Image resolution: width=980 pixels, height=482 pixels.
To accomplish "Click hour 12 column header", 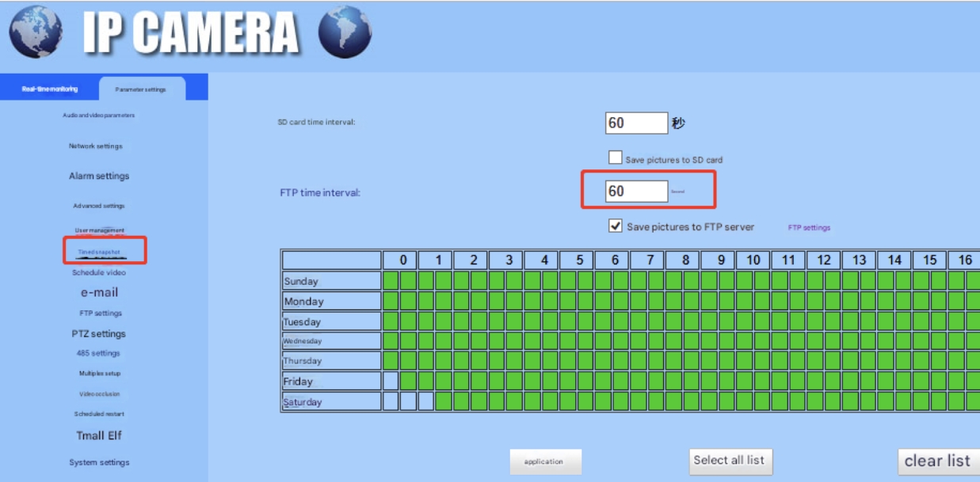I will (x=824, y=260).
